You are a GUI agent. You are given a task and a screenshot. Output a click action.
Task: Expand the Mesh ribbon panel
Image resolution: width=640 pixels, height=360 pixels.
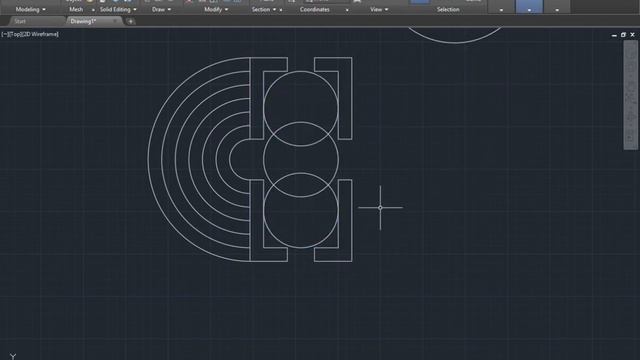pyautogui.click(x=76, y=9)
